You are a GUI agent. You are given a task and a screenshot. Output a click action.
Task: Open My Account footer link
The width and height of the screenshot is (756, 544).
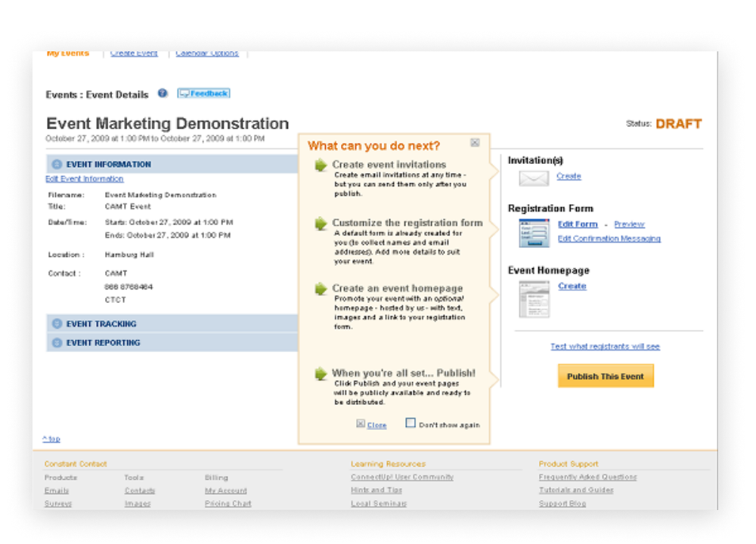225,490
